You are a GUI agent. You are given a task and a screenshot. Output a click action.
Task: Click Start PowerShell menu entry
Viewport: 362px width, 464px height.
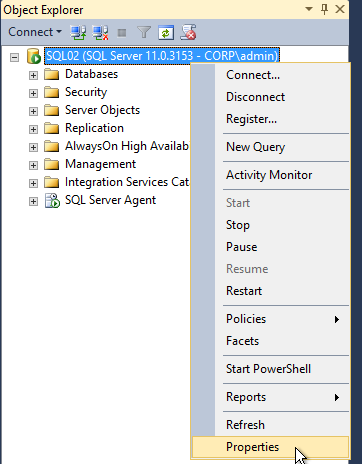point(270,369)
